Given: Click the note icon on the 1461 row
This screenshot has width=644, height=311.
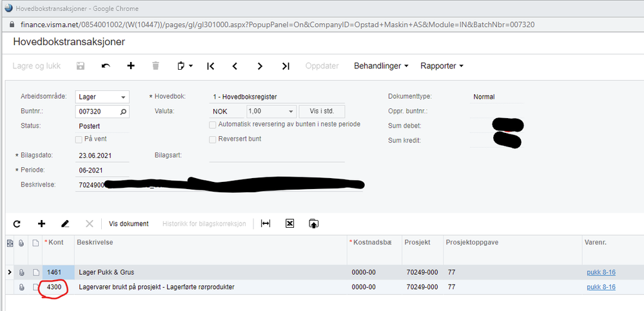Looking at the screenshot, I should [x=35, y=272].
